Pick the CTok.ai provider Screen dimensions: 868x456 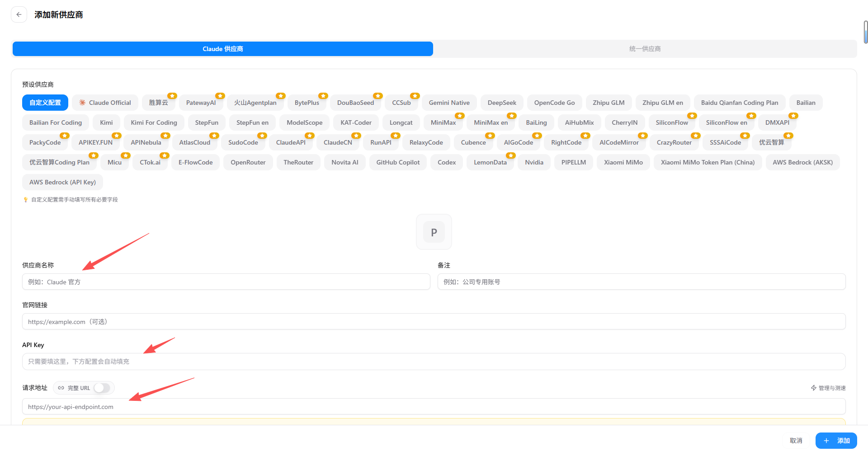coord(150,162)
